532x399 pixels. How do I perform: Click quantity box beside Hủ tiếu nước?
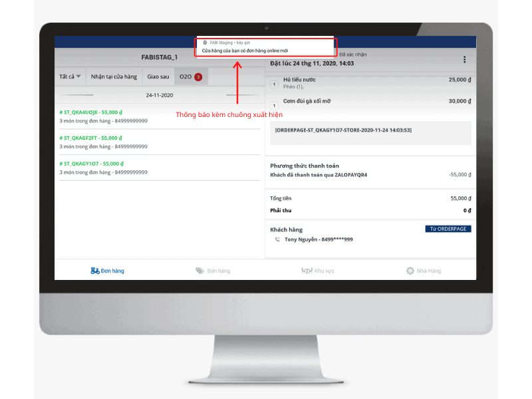coord(274,84)
